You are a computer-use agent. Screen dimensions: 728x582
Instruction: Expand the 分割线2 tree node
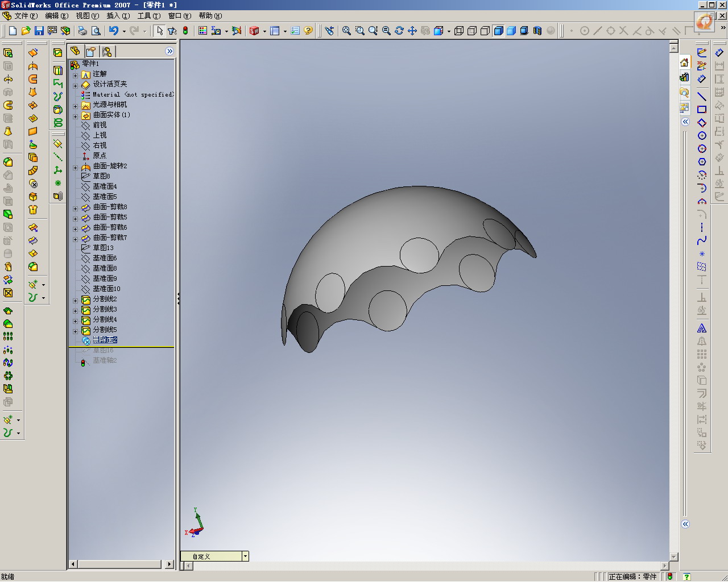pos(75,301)
